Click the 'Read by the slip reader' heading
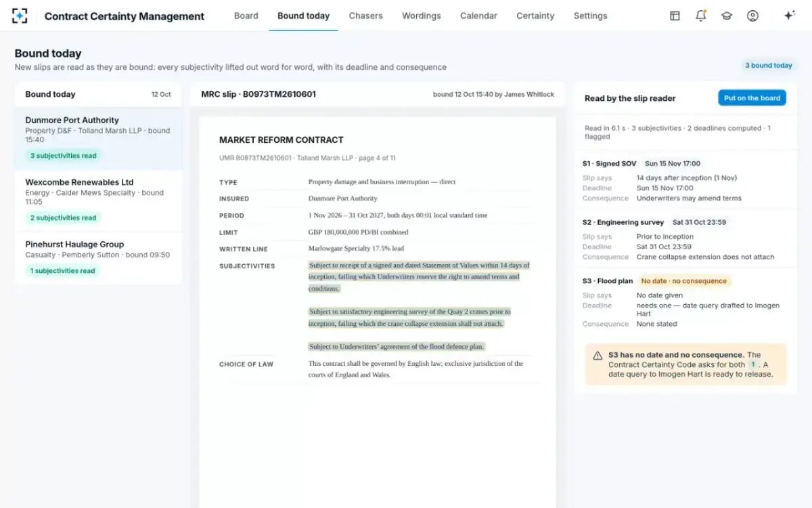 630,98
